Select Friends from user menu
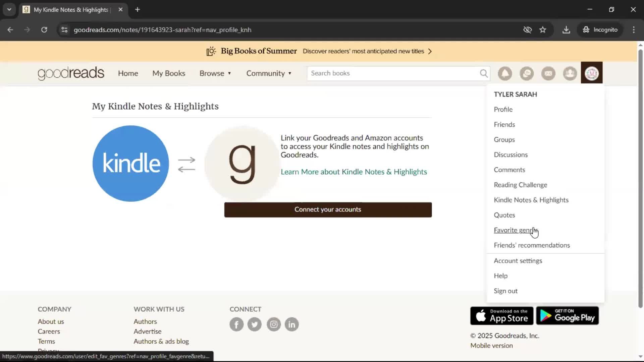Image resolution: width=644 pixels, height=362 pixels. tap(504, 124)
